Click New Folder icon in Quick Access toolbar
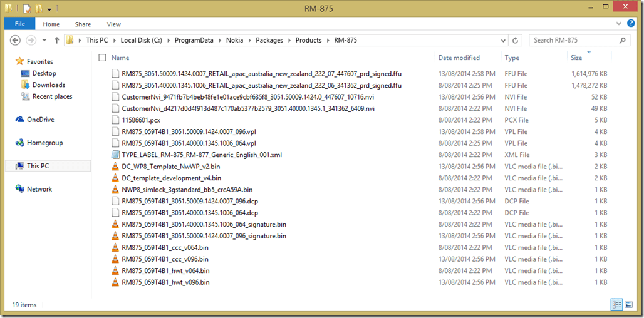Image resolution: width=644 pixels, height=318 pixels. (39, 9)
